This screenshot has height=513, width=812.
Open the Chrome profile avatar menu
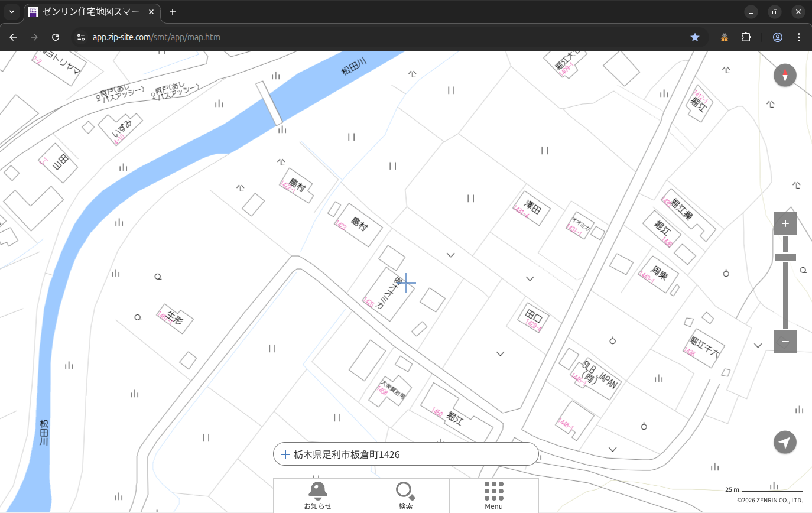coord(777,37)
